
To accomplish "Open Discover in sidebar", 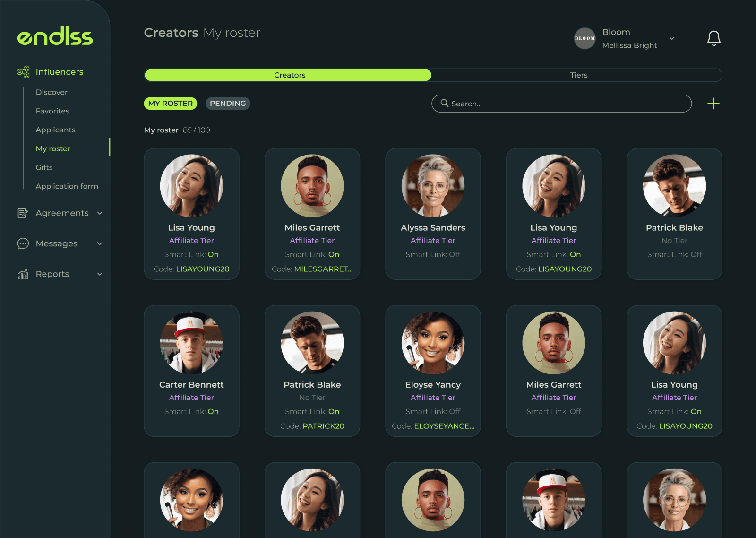I will 52,92.
